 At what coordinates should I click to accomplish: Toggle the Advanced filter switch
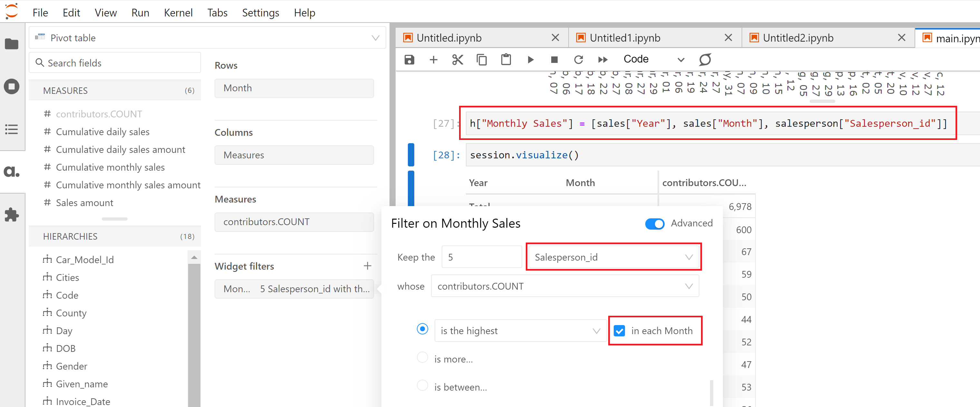(x=654, y=223)
